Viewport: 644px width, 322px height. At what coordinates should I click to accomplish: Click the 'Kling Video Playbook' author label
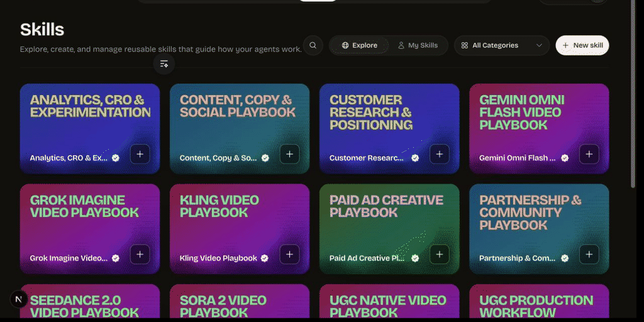point(218,258)
